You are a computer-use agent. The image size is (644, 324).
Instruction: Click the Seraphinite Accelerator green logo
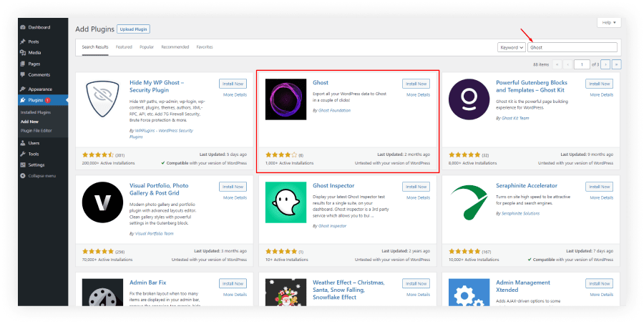pos(469,202)
